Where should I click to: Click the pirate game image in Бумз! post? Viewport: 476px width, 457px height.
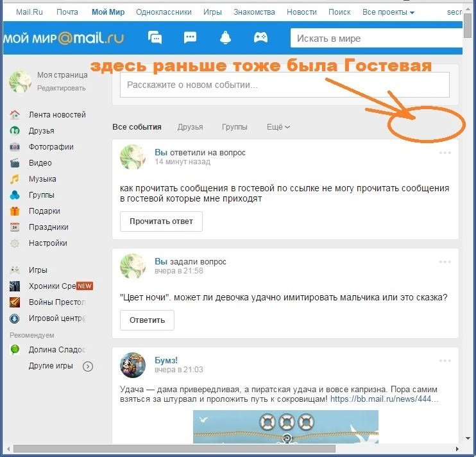tap(285, 427)
